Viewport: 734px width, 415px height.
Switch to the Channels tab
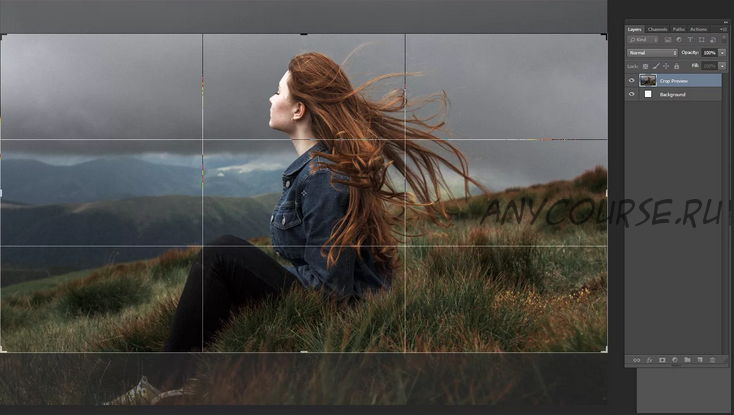click(658, 29)
